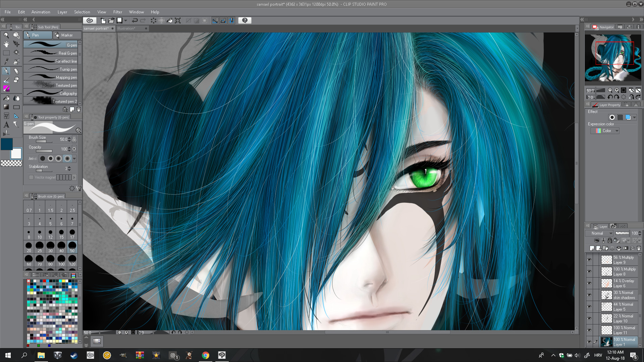The image size is (644, 362).
Task: Click the delete layer trash icon
Action: click(x=639, y=248)
